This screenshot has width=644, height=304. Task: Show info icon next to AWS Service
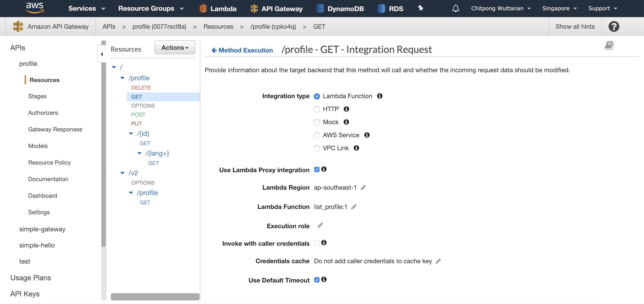[367, 135]
